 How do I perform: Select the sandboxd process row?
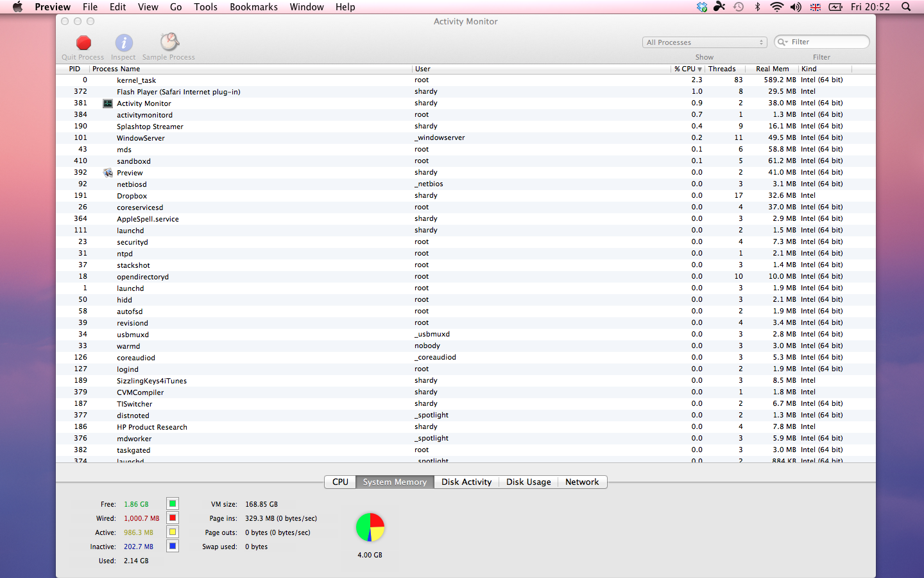tap(466, 161)
